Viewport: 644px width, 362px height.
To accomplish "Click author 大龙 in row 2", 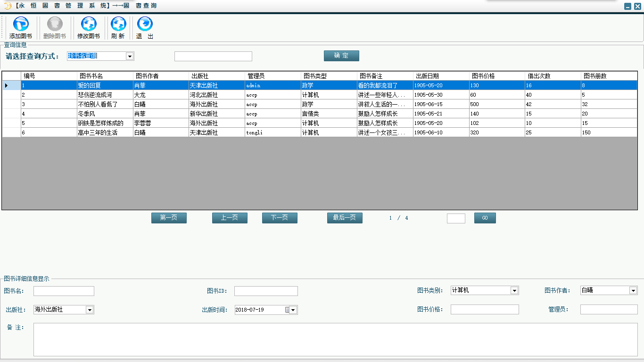I will tap(161, 95).
